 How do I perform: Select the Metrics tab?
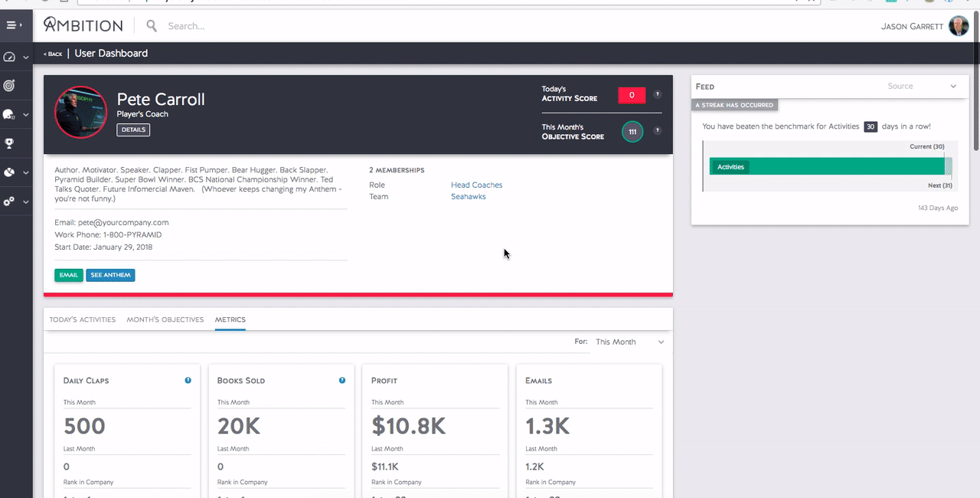[x=230, y=319]
